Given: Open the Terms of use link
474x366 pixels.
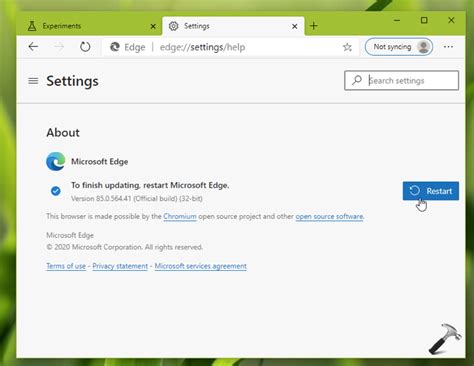Looking at the screenshot, I should 66,266.
